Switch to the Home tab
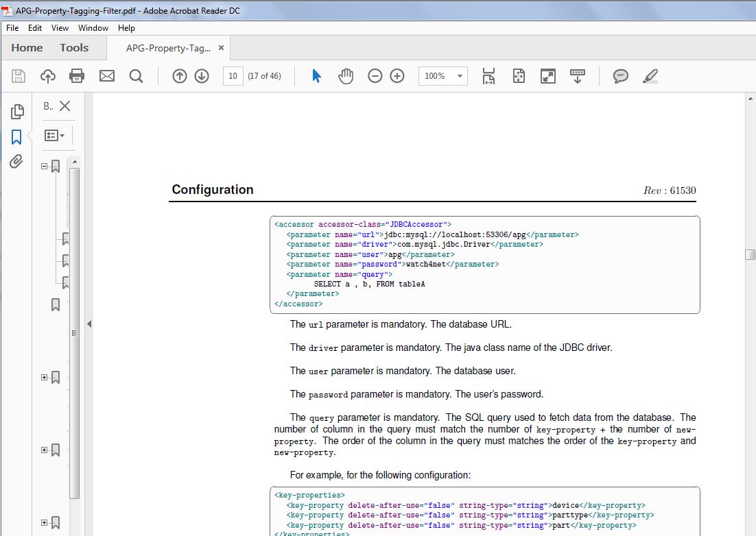756x536 pixels. pos(27,48)
